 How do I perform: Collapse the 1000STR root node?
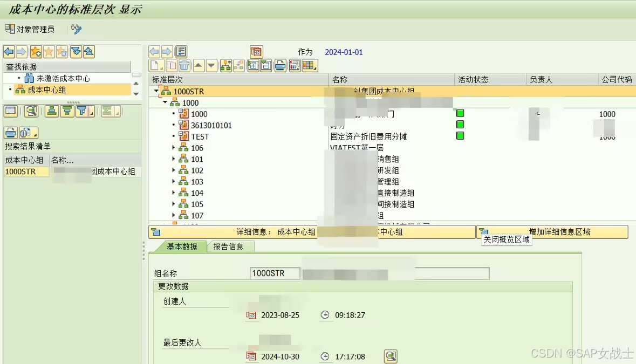pos(156,91)
